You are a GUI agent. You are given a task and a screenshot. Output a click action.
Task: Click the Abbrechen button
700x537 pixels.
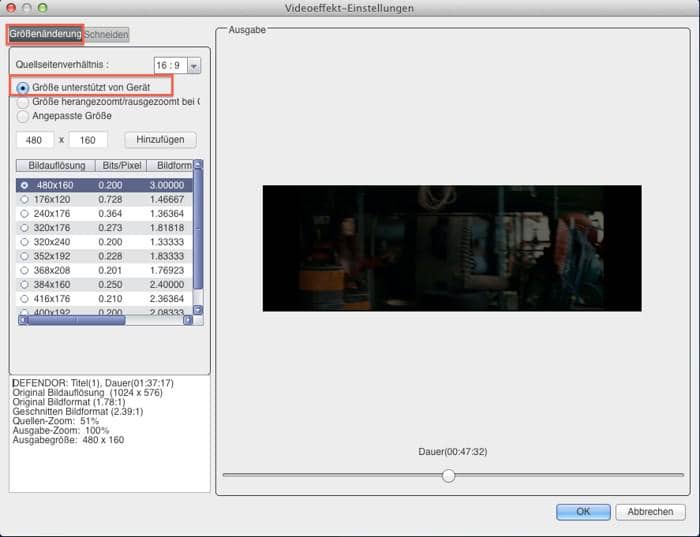[x=650, y=512]
